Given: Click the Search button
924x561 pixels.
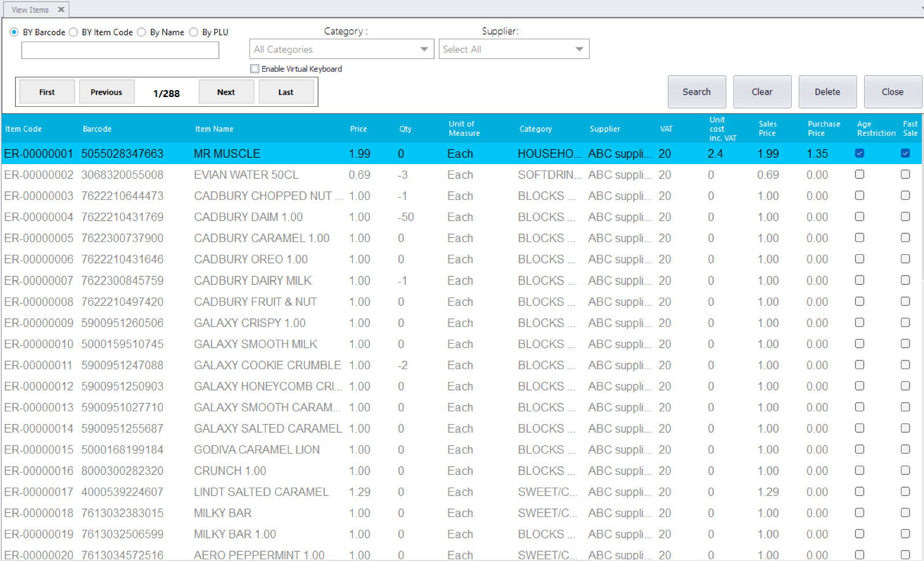Looking at the screenshot, I should pyautogui.click(x=696, y=92).
